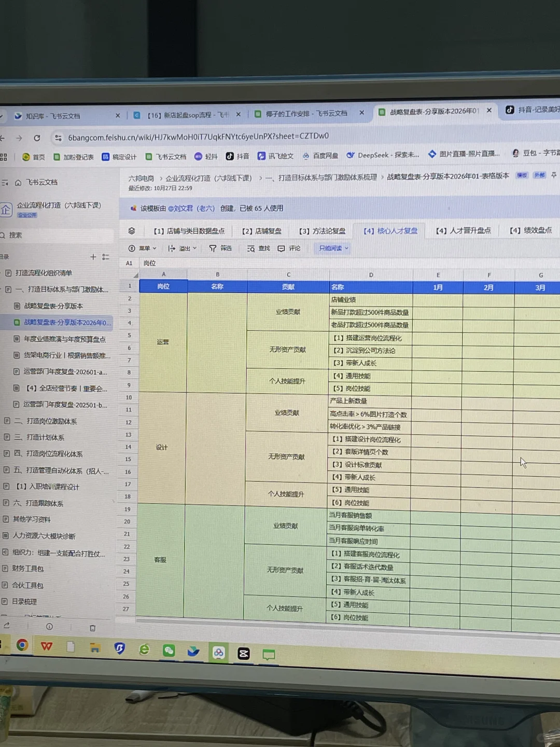Screen dimensions: 560x747
Task: Open File Explorer from the taskbar
Action: tap(95, 648)
